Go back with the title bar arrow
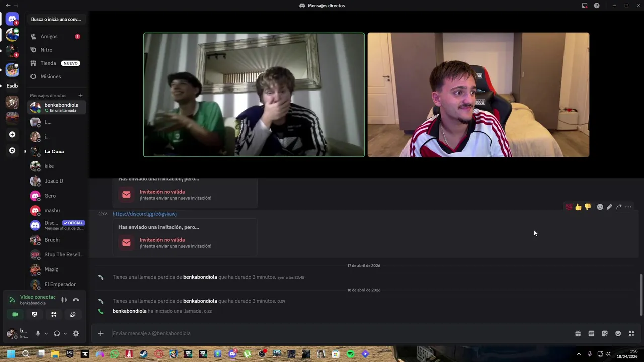 [x=8, y=6]
